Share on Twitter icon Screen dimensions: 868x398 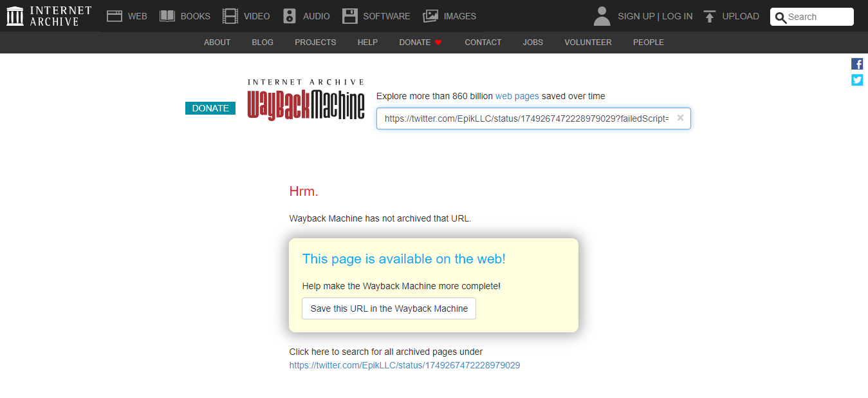pyautogui.click(x=857, y=80)
